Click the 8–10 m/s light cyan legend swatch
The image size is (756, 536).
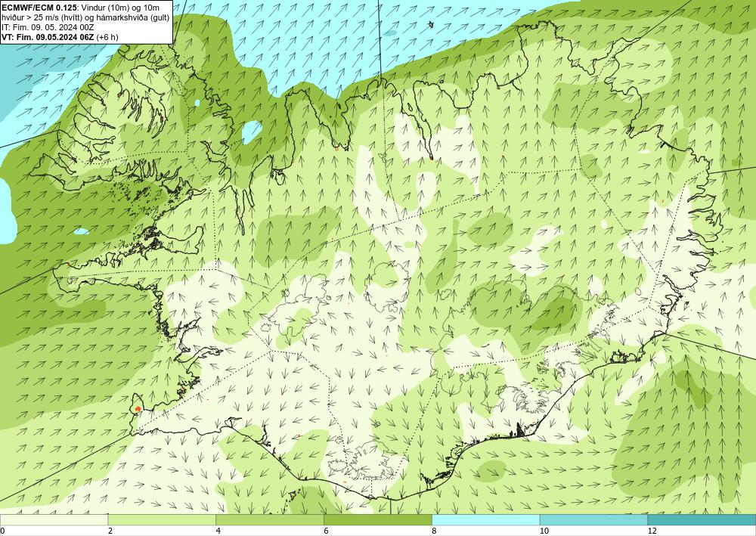coord(486,519)
